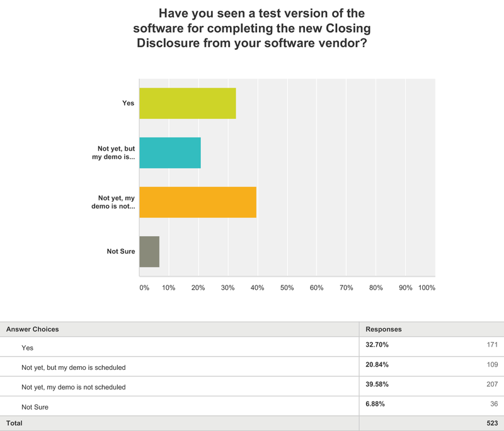
Task: Click the orange demo not scheduled bar
Action: point(197,202)
